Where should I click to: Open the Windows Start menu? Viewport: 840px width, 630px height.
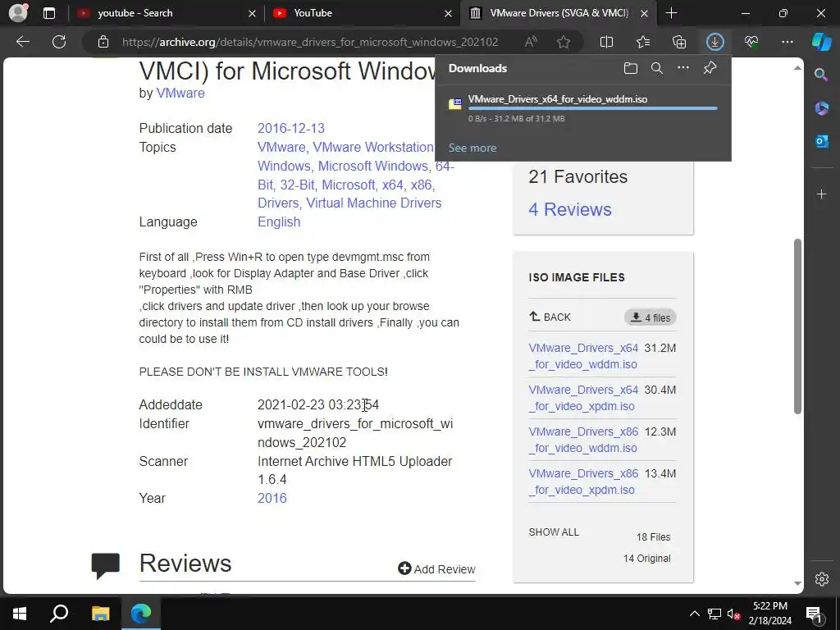pyautogui.click(x=20, y=613)
